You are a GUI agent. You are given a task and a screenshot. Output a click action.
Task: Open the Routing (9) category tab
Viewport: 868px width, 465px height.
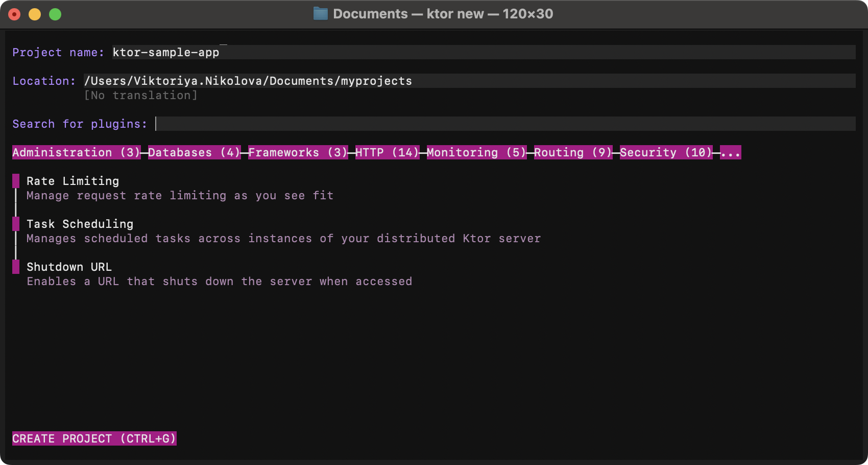click(573, 152)
